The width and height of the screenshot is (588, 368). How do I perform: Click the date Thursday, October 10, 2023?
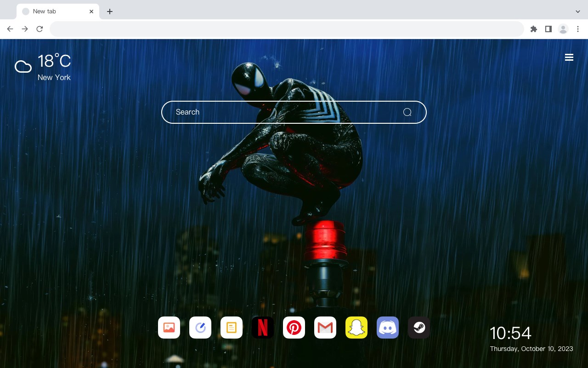click(x=531, y=349)
